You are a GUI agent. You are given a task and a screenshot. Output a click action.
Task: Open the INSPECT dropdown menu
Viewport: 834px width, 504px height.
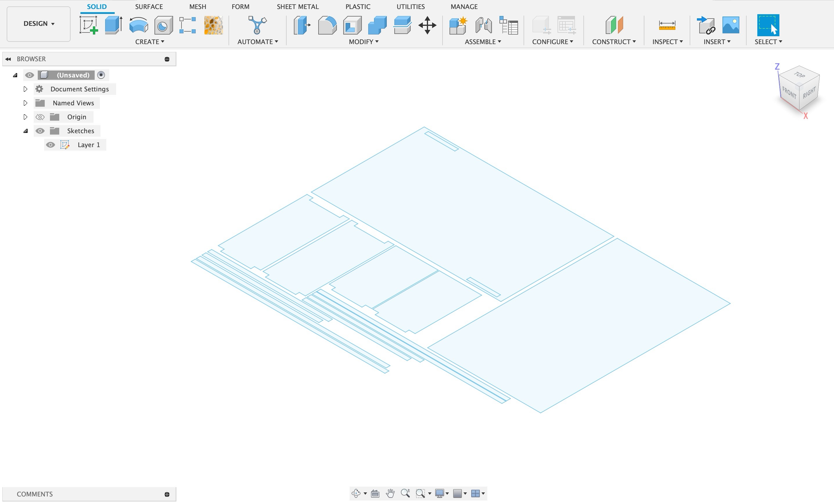[668, 41]
